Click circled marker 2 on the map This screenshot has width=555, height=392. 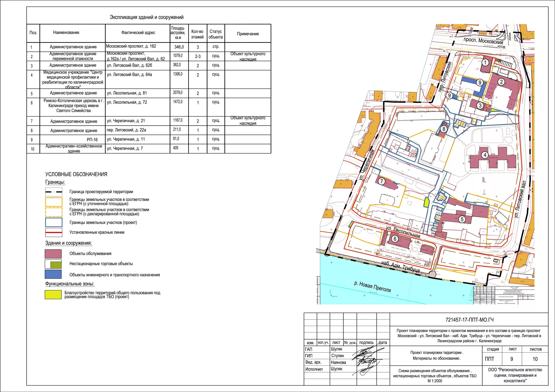501,82
